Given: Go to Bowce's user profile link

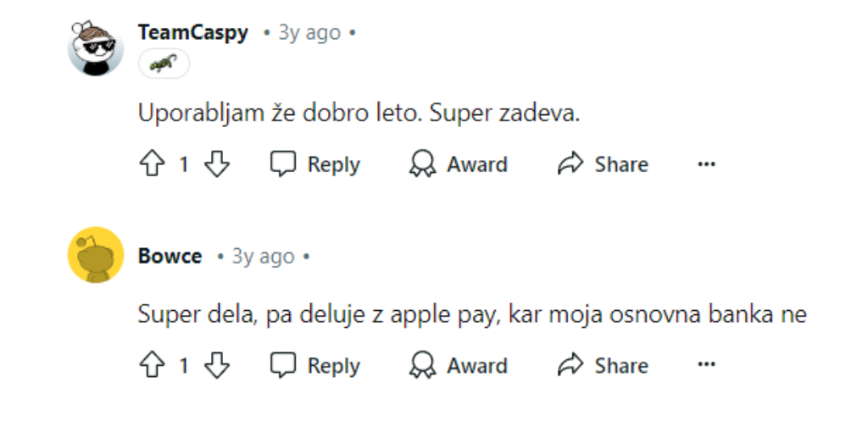Looking at the screenshot, I should 170,256.
